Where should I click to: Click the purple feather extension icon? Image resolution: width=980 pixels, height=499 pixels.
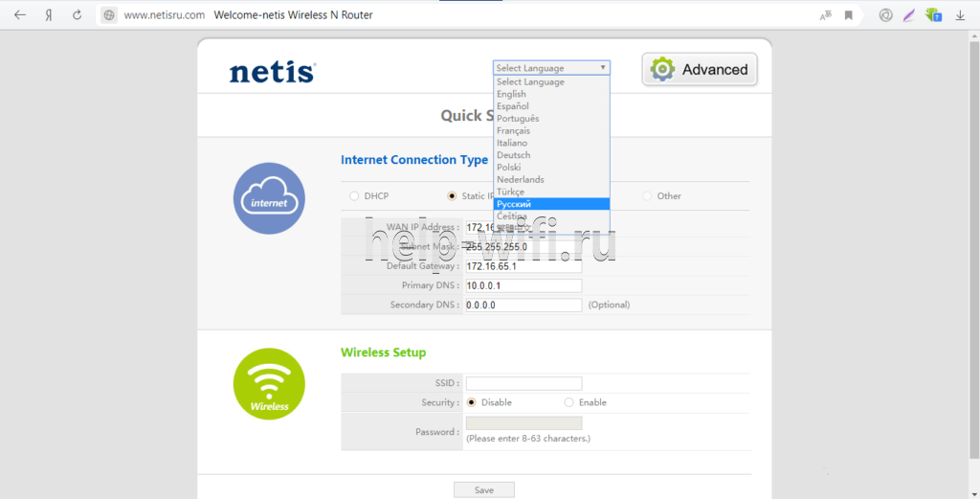(909, 15)
